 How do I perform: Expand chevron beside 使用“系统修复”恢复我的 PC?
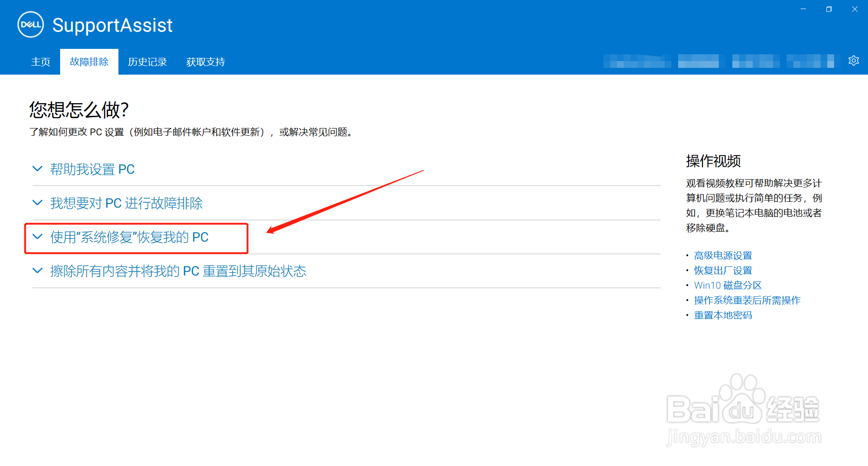point(38,237)
